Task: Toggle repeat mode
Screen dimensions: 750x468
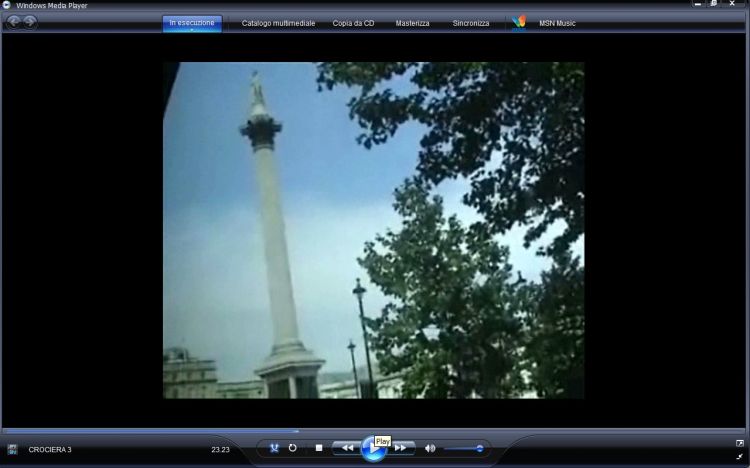Action: tap(292, 448)
